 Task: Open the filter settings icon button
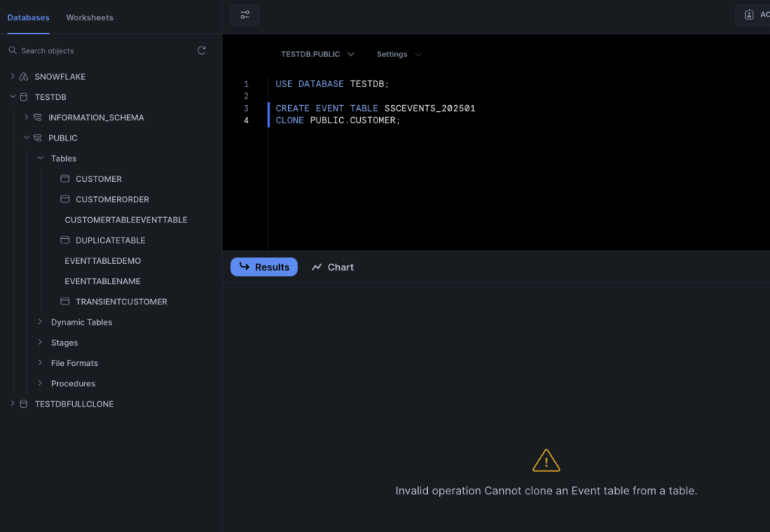(244, 15)
